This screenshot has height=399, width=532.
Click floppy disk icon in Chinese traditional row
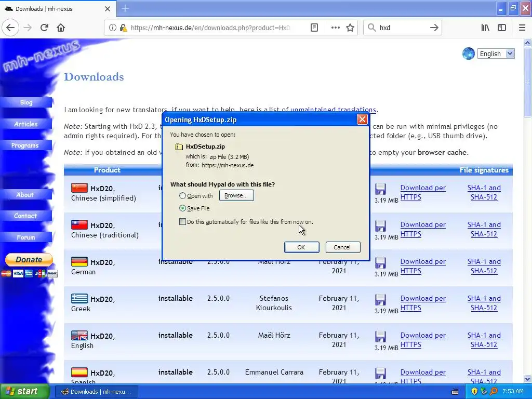click(380, 225)
